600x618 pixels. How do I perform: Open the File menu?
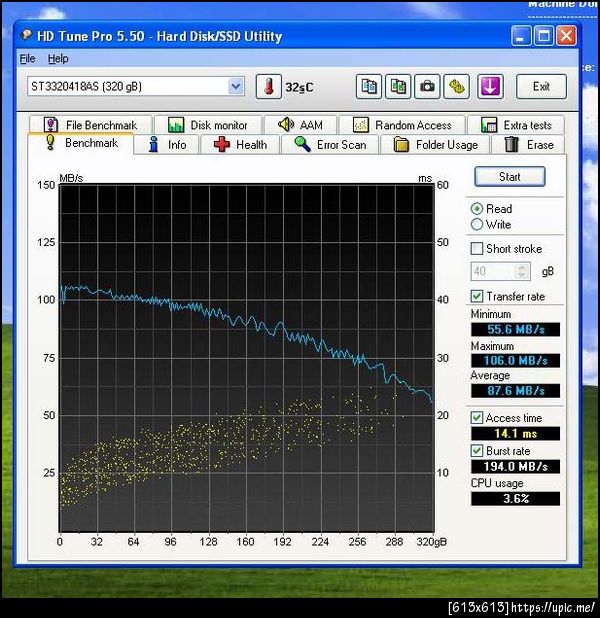coord(27,59)
